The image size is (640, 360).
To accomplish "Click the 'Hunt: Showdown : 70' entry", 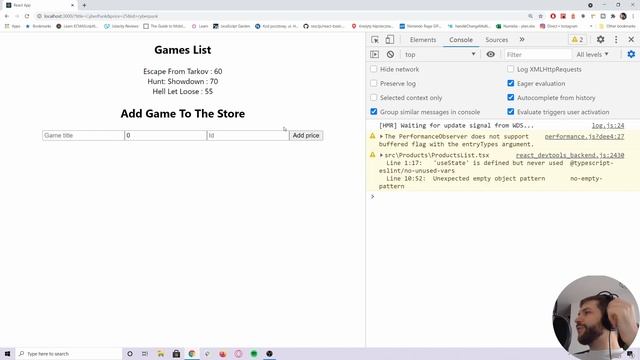I will [182, 81].
